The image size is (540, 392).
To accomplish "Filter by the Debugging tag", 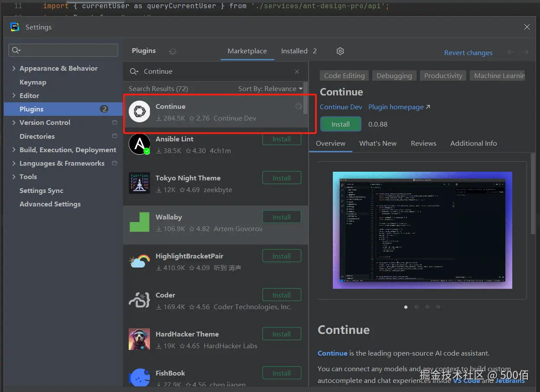I will pyautogui.click(x=394, y=75).
